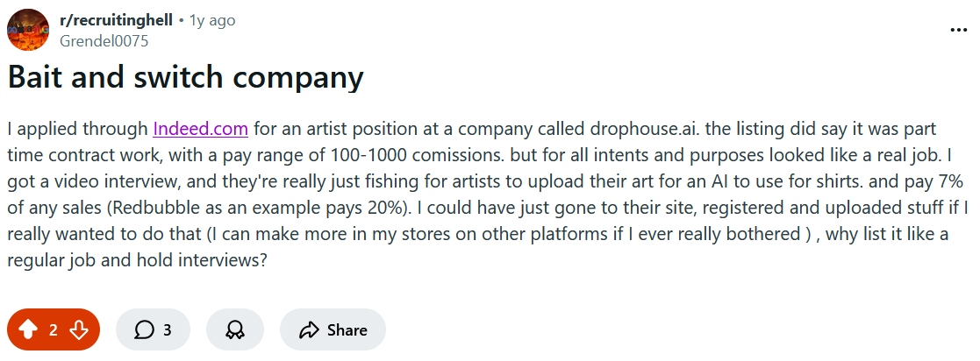Give an award to this post
Image resolution: width=980 pixels, height=361 pixels.
click(235, 330)
